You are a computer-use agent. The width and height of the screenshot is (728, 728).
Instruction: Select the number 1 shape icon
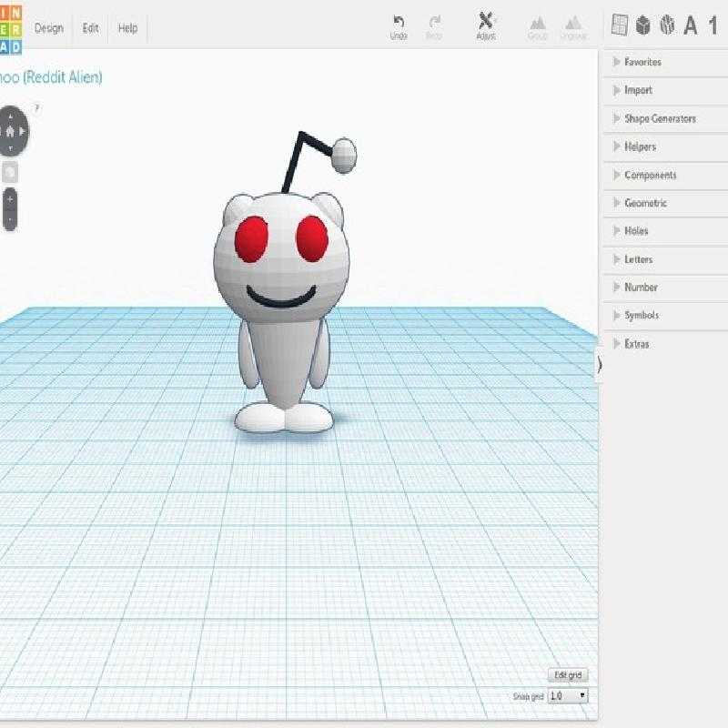pyautogui.click(x=713, y=25)
